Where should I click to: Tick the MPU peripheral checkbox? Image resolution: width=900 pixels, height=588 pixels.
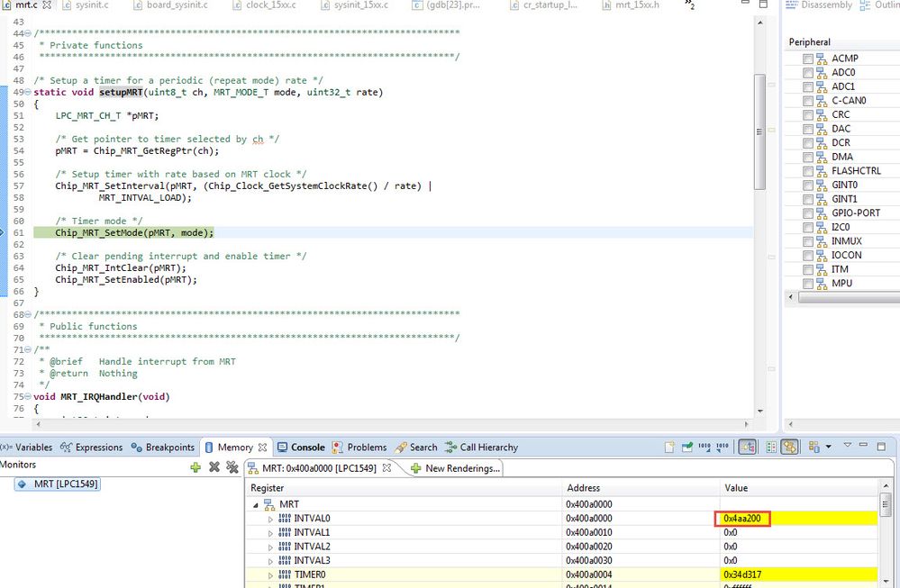pos(807,284)
